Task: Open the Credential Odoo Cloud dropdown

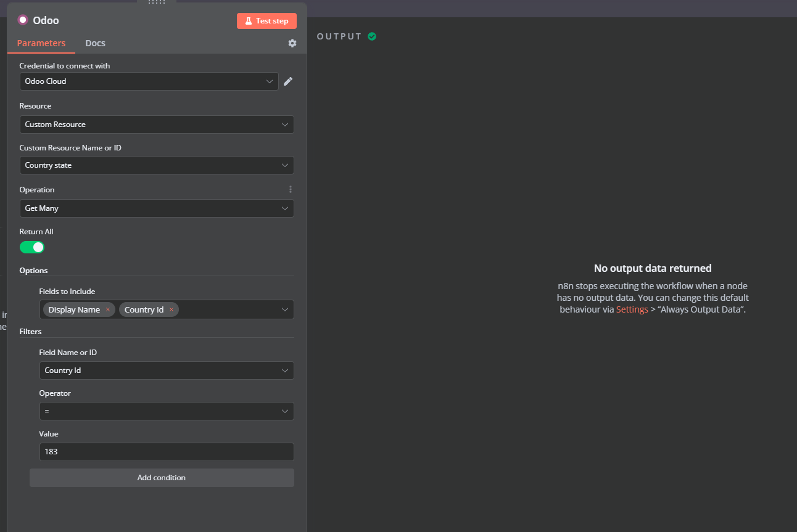Action: tap(149, 81)
